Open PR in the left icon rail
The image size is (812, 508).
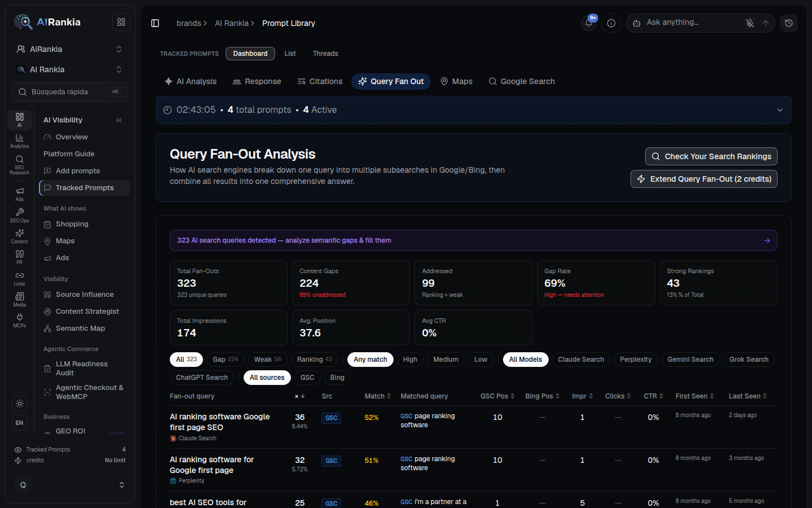click(x=19, y=257)
